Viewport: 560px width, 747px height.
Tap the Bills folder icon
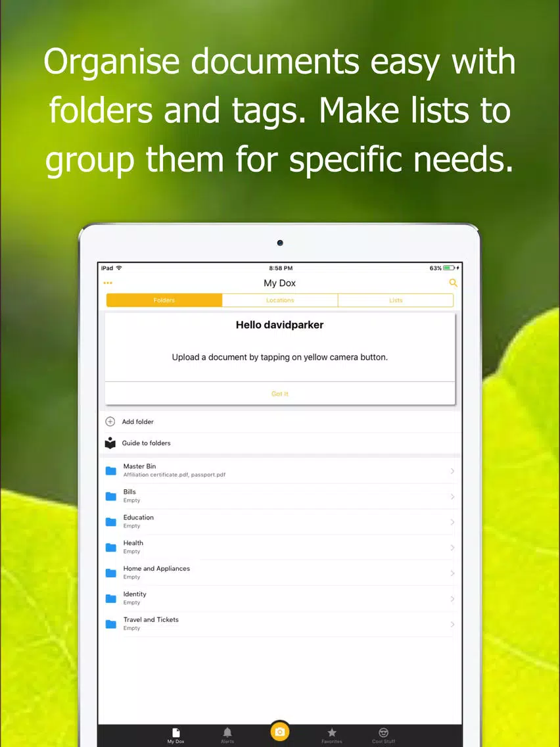click(111, 496)
